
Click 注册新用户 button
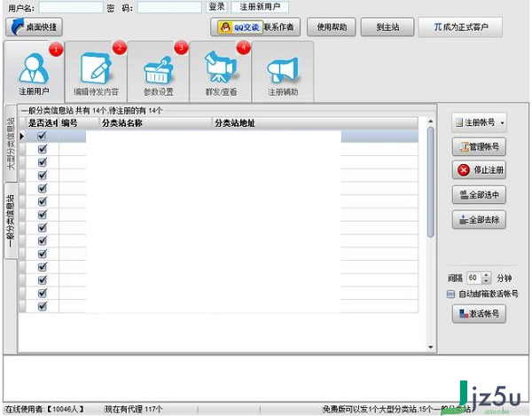260,7
